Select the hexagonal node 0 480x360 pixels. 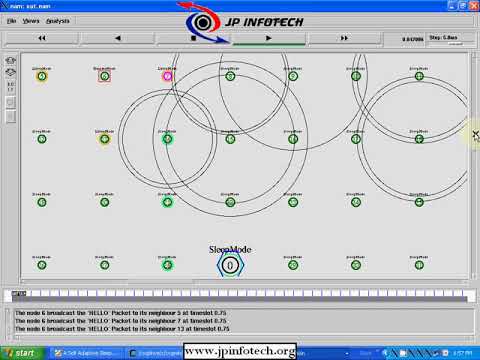pos(230,265)
